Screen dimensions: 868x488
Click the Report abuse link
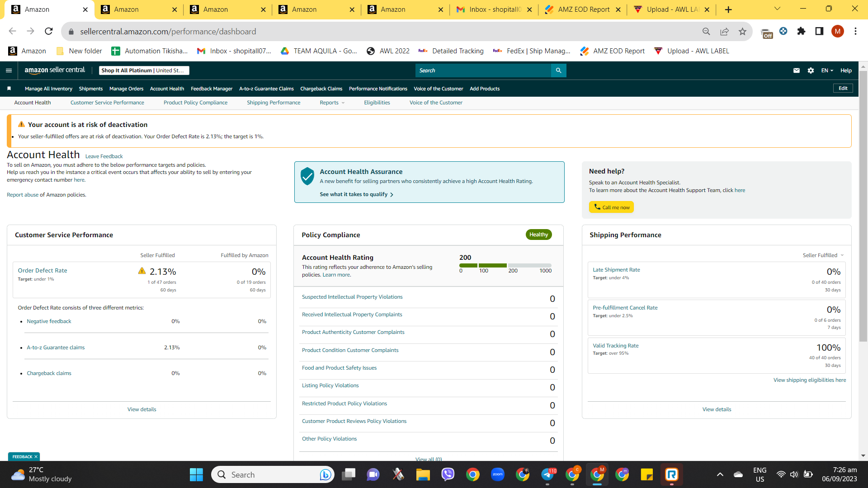click(23, 195)
